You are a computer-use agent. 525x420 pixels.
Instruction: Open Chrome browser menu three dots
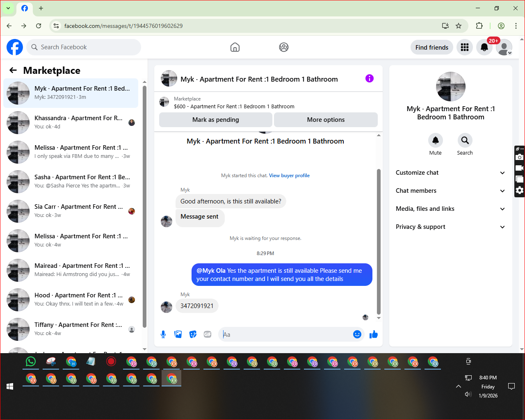516,26
